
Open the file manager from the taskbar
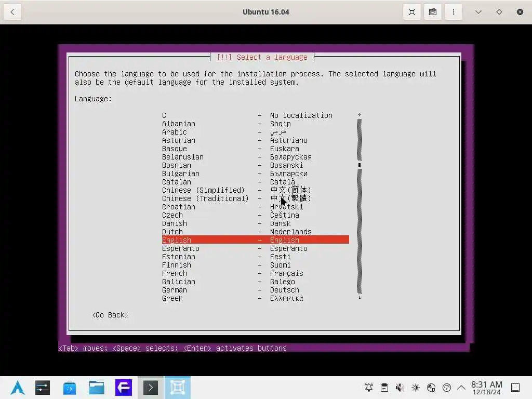coord(96,388)
